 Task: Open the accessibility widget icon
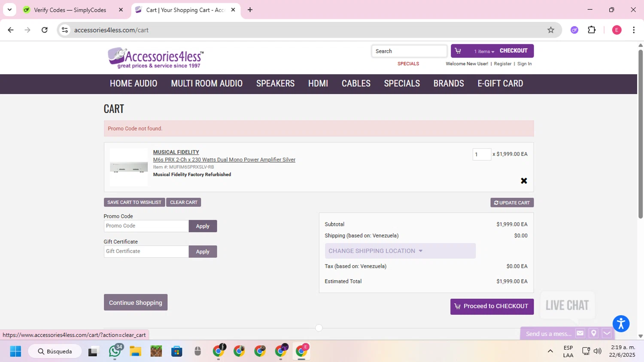[x=621, y=324]
